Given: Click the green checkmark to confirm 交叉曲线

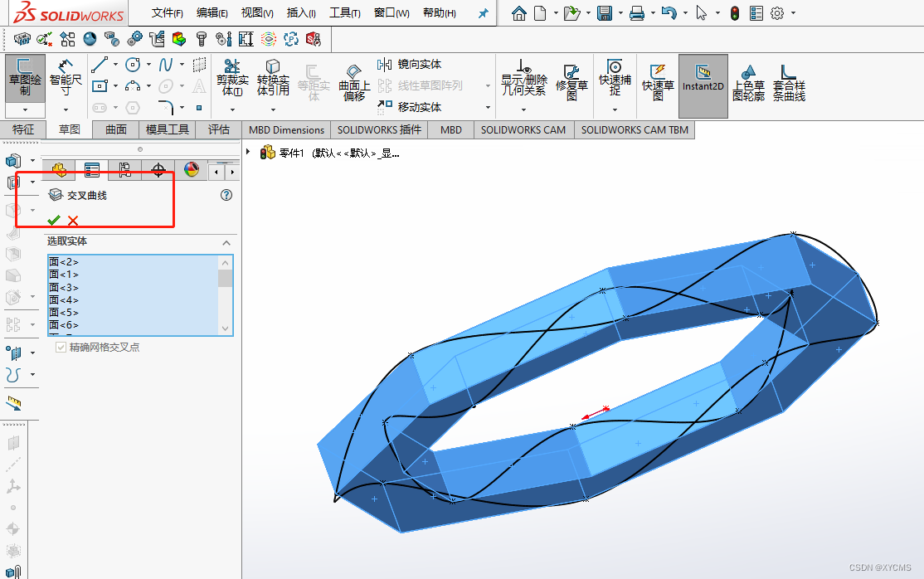Looking at the screenshot, I should (54, 221).
